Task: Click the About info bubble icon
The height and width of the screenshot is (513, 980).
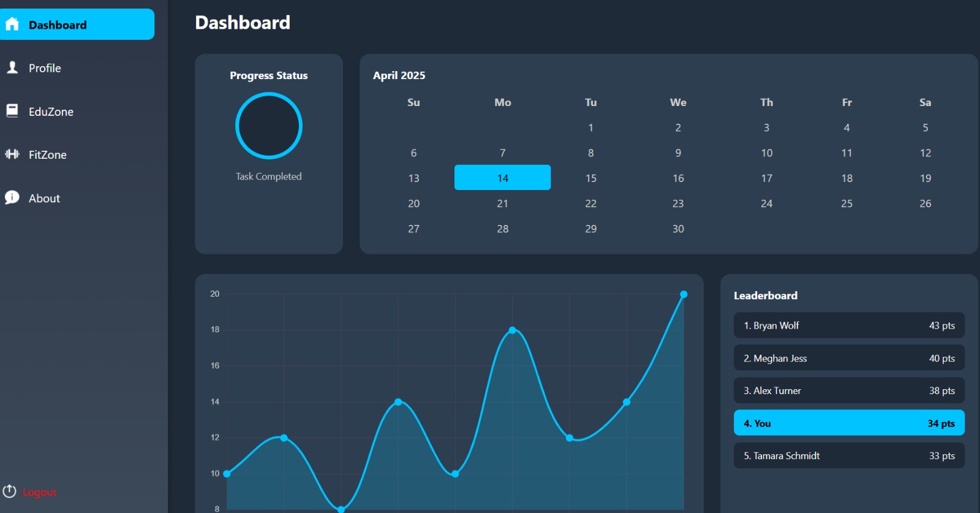Action: [12, 197]
